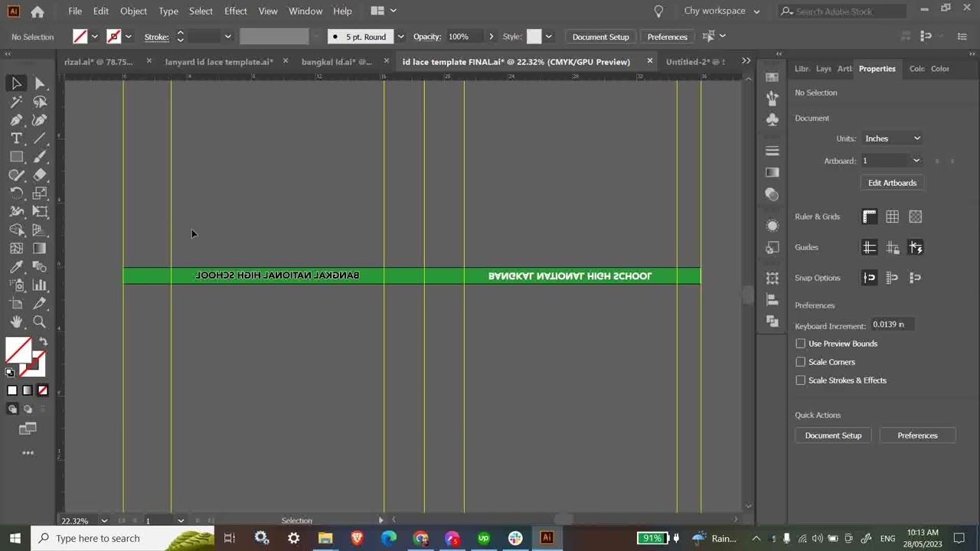Screen dimensions: 980x551
Task: Select the Eyedropper tool
Action: pos(16,267)
